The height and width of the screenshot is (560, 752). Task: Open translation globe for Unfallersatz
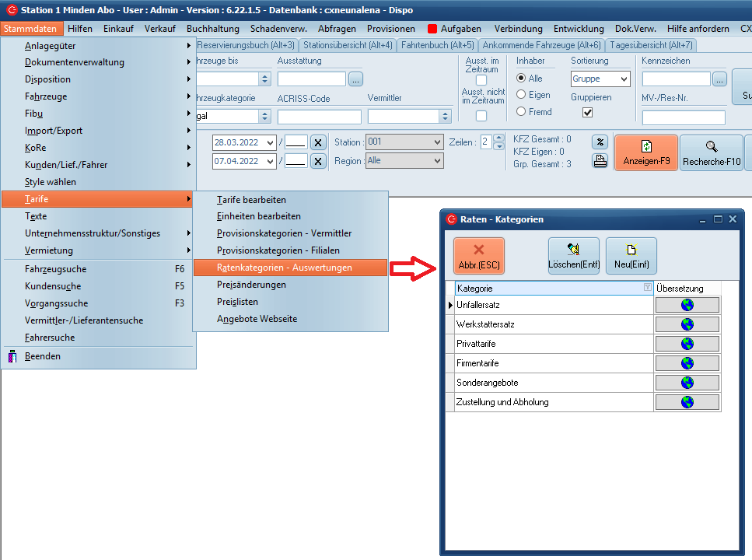pyautogui.click(x=687, y=305)
